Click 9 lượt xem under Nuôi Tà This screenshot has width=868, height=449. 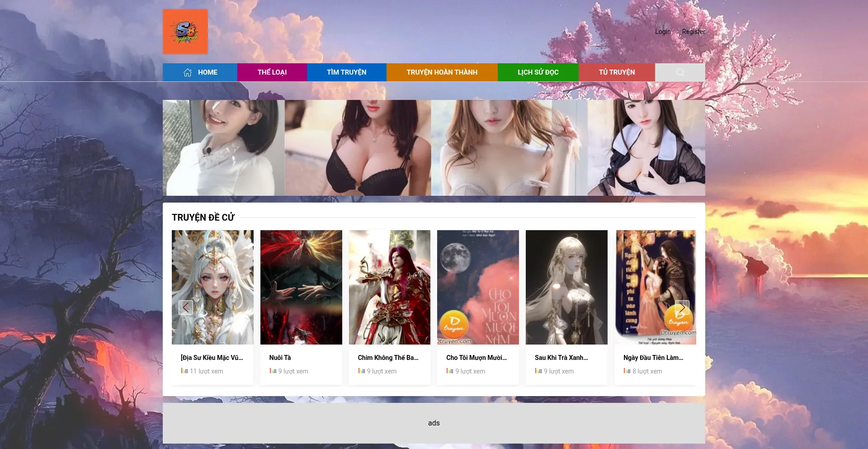(x=293, y=371)
